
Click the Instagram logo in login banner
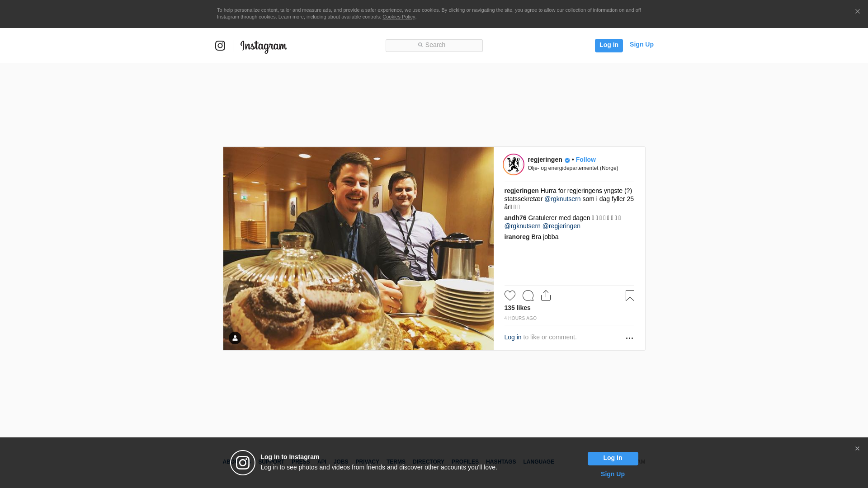[x=243, y=463]
